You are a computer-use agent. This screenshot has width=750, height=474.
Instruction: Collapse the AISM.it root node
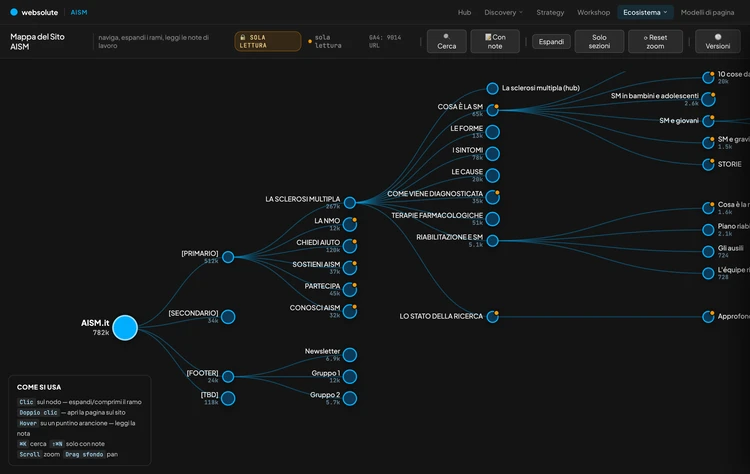tap(125, 328)
